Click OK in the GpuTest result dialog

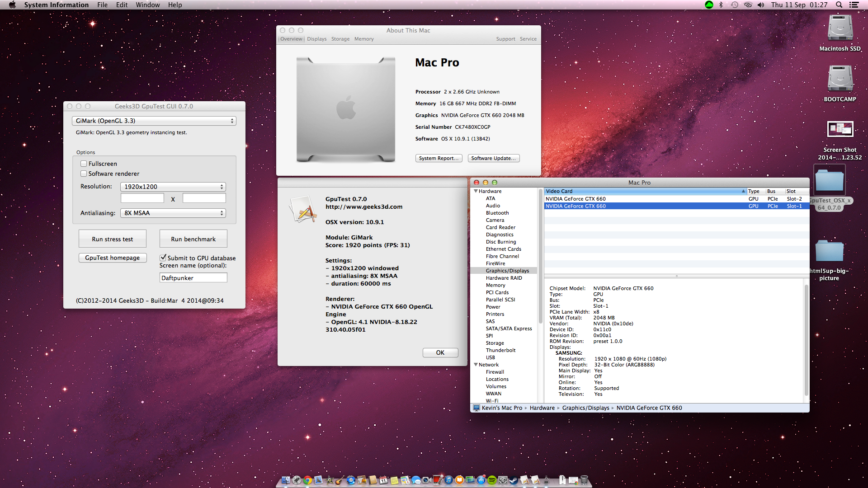point(440,352)
